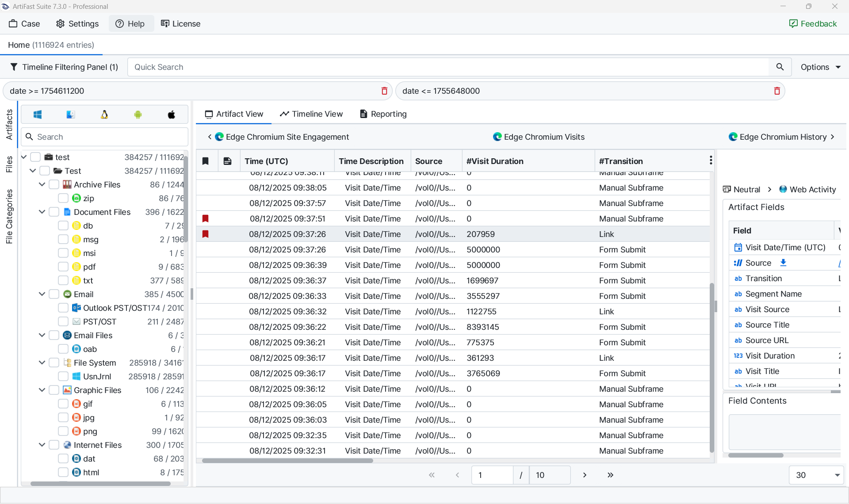
Task: Click the Feedback link
Action: (x=813, y=24)
